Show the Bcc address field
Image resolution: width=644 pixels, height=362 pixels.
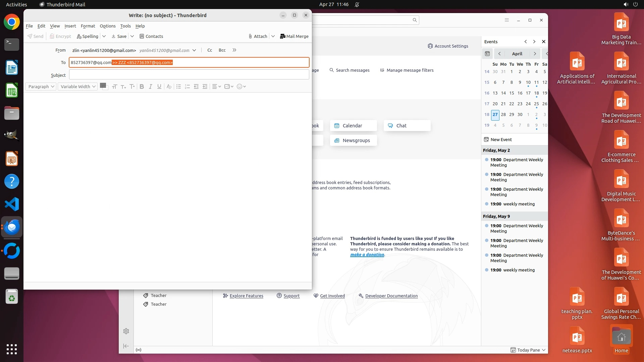[222, 50]
